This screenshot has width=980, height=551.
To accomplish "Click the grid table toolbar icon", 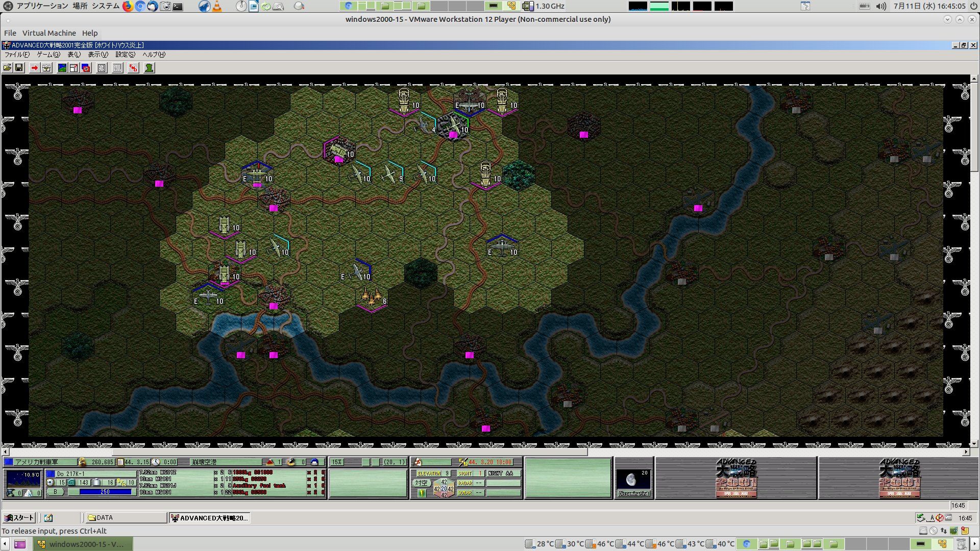I will (102, 68).
